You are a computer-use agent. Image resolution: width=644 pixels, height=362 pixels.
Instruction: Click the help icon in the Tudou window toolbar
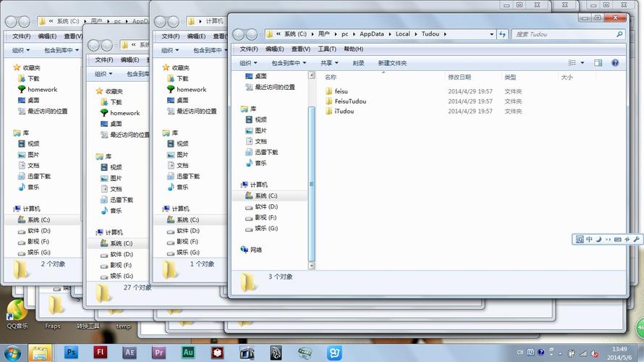tap(615, 63)
